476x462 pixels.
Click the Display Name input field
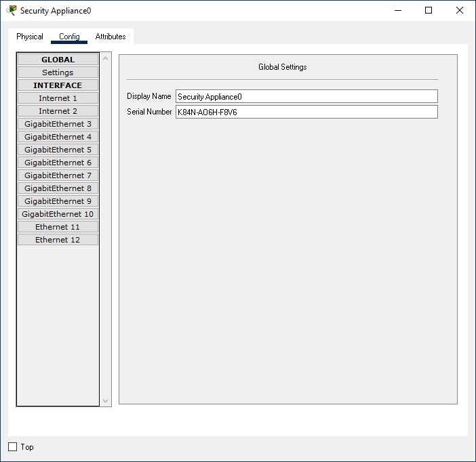[x=306, y=96]
